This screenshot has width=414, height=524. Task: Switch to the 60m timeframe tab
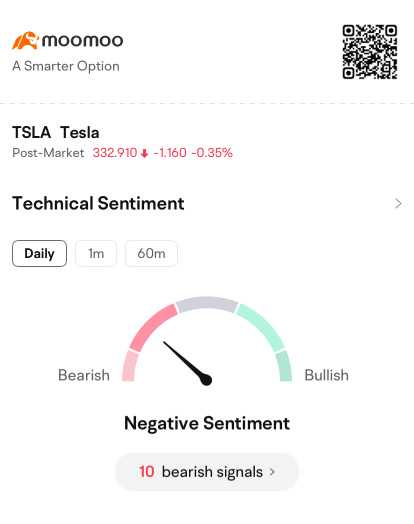pos(151,253)
